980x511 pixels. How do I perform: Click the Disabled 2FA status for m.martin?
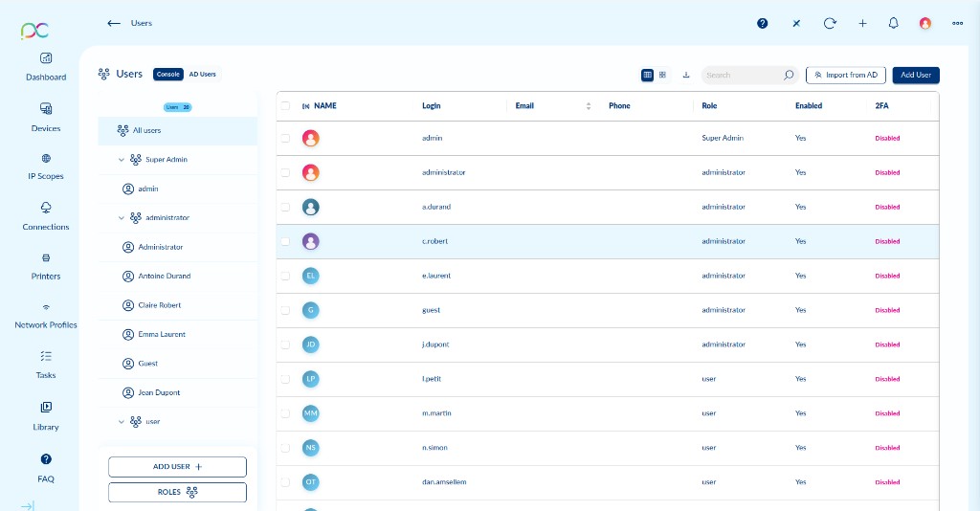[887, 413]
